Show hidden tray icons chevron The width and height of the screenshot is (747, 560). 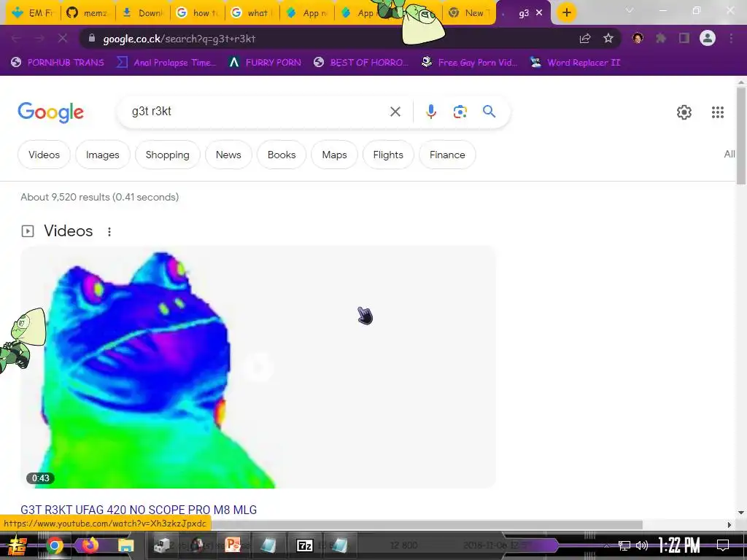point(606,545)
